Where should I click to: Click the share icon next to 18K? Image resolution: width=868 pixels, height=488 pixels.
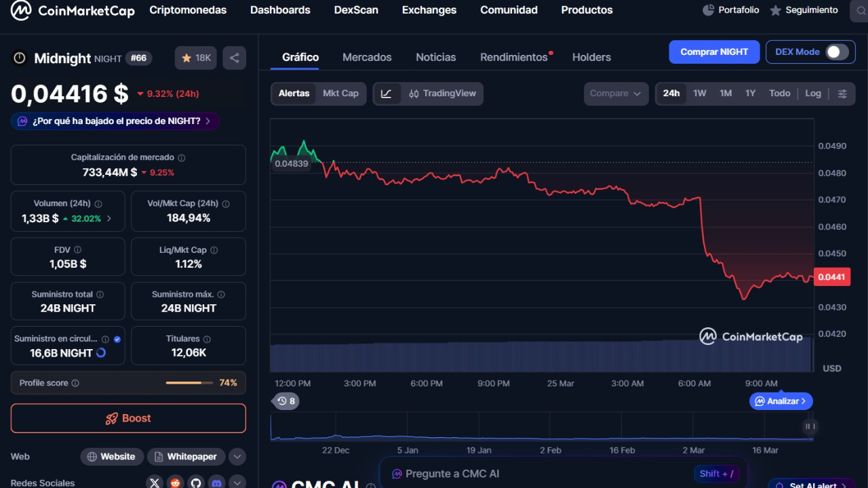coord(235,58)
